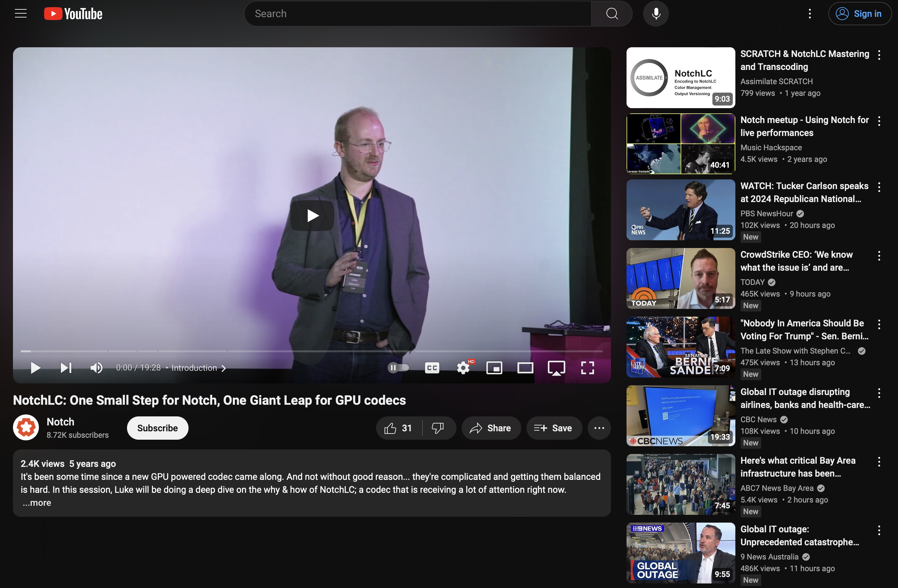Click The Late Show channel name
Viewport: 898px width, 588px height.
click(x=795, y=351)
